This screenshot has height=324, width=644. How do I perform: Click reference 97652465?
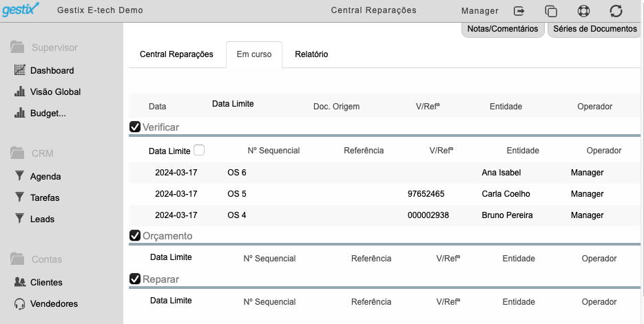[x=426, y=194]
